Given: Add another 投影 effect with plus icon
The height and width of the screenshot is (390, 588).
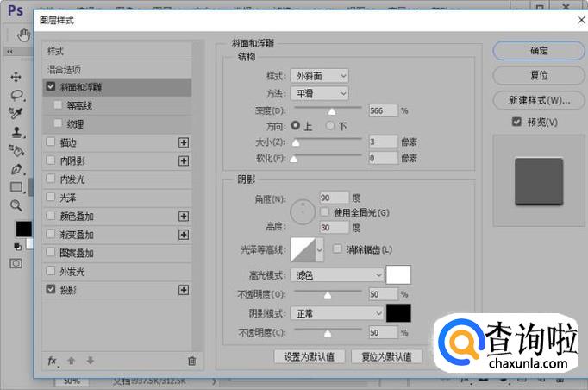Looking at the screenshot, I should [x=183, y=290].
